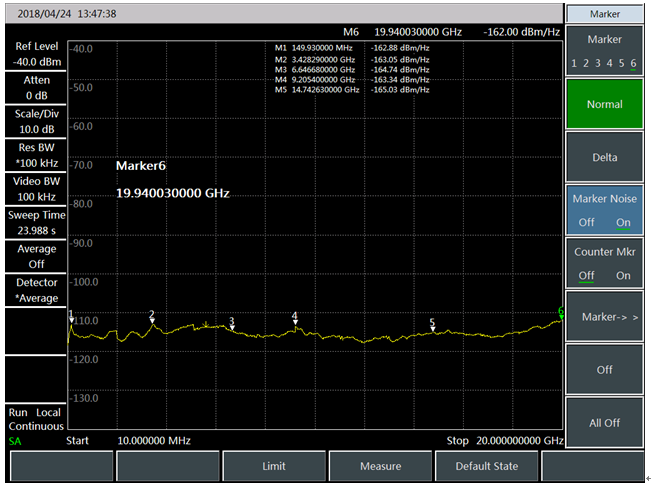Open the Sweep Time 23.988 s setting
This screenshot has height=487, width=651.
coord(36,223)
